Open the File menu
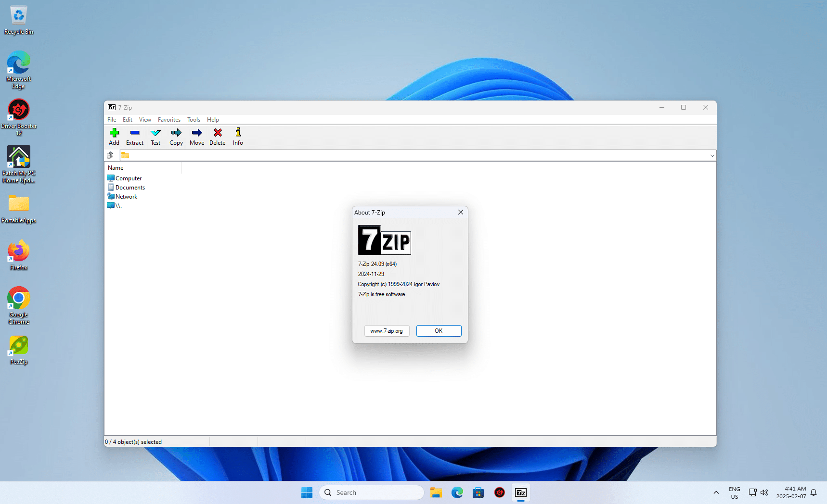Viewport: 827px width, 504px height. (112, 120)
